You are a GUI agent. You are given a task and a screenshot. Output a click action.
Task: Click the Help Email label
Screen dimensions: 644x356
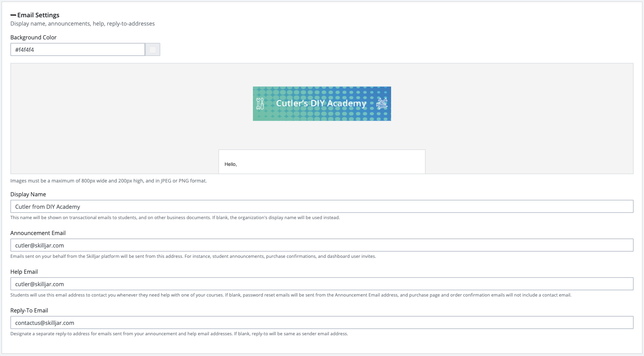pyautogui.click(x=24, y=272)
